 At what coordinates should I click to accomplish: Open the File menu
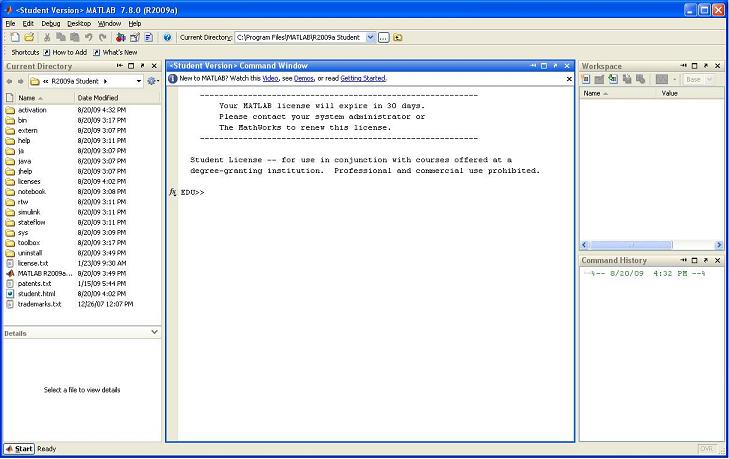[x=10, y=24]
